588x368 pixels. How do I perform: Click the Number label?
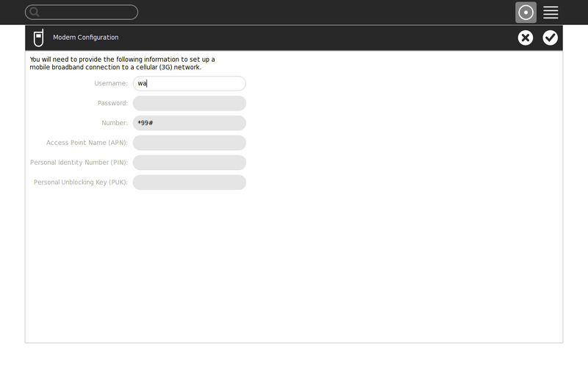tap(115, 123)
